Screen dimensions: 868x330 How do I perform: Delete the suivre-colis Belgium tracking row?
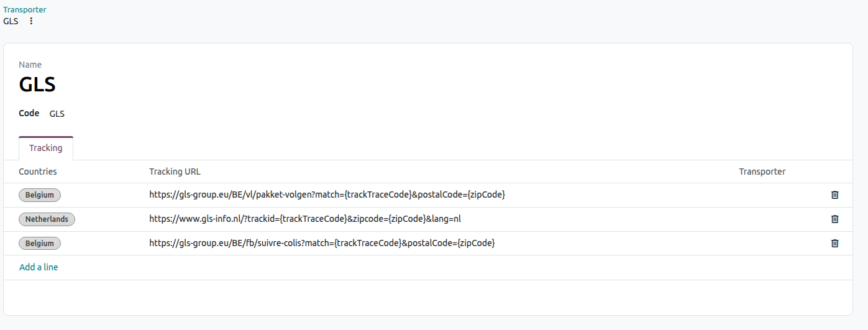click(x=834, y=243)
